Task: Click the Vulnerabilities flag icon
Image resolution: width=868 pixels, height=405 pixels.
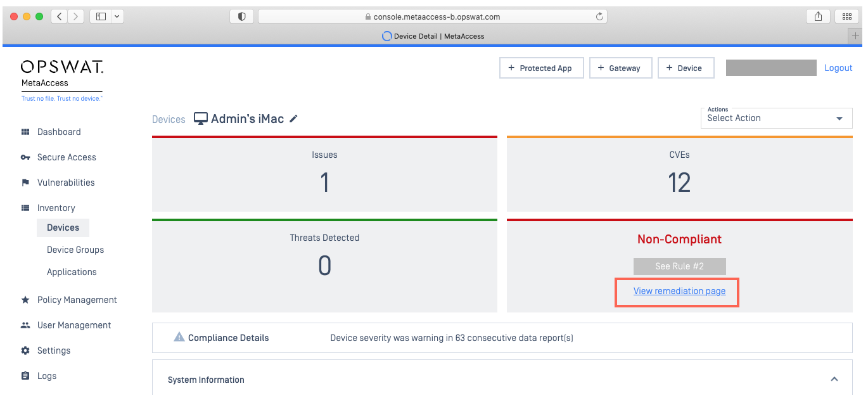Action: pyautogui.click(x=25, y=183)
